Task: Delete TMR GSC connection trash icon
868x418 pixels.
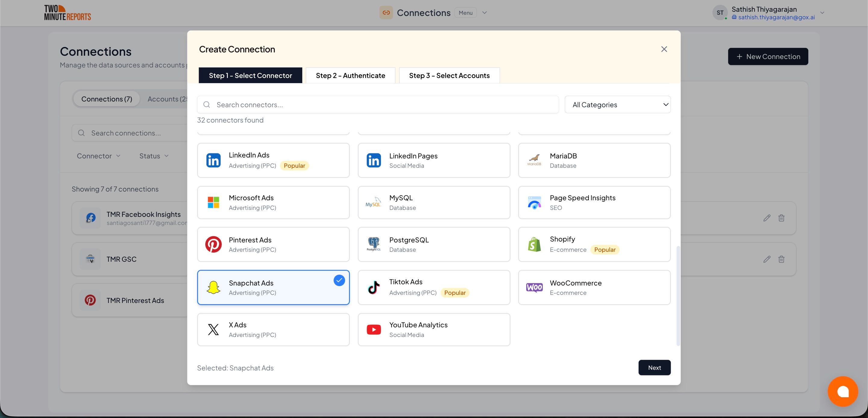Action: [x=781, y=259]
